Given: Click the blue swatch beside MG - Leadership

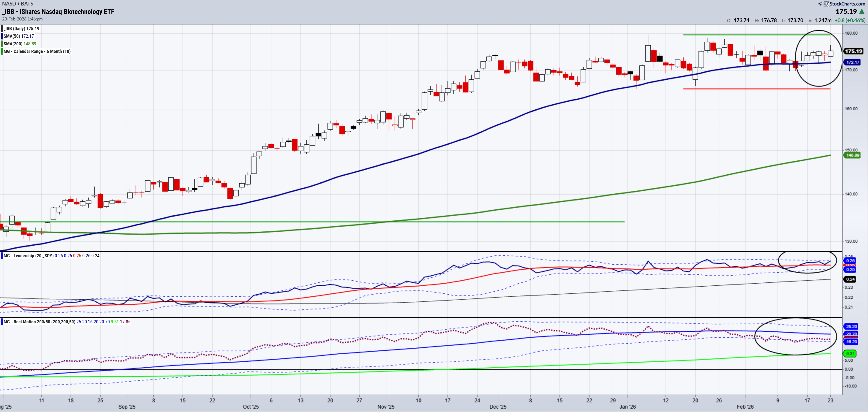Looking at the screenshot, I should (2, 256).
